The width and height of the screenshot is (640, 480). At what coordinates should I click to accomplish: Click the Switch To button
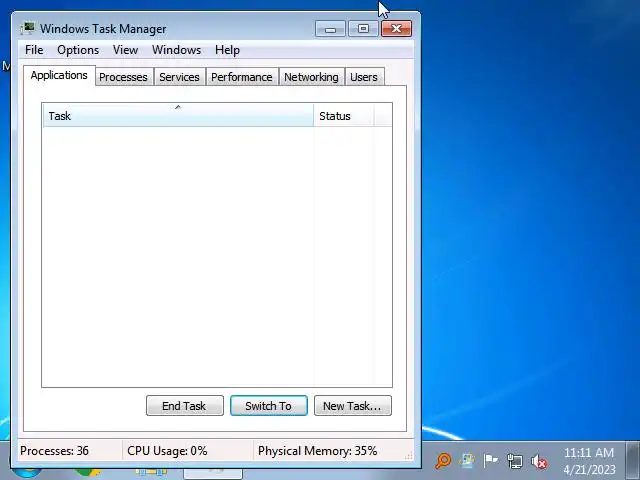coord(269,406)
